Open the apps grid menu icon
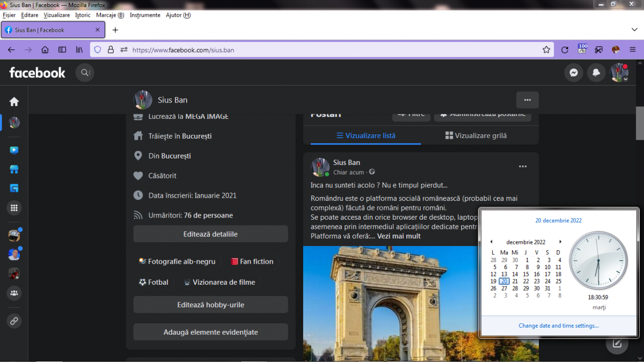Screen dimensions: 644x362 pyautogui.click(x=14, y=208)
